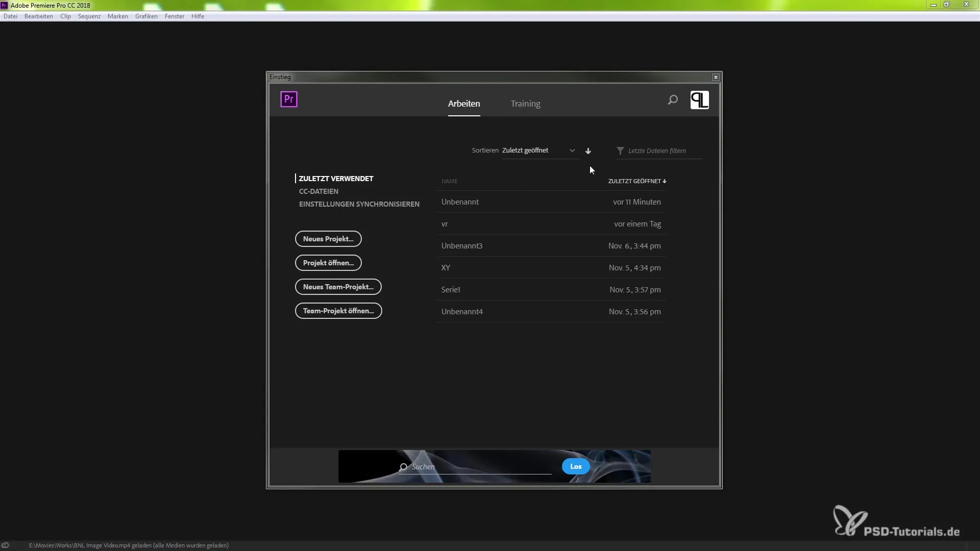Open the recent project Unbenannt
This screenshot has width=980, height=551.
(x=551, y=202)
